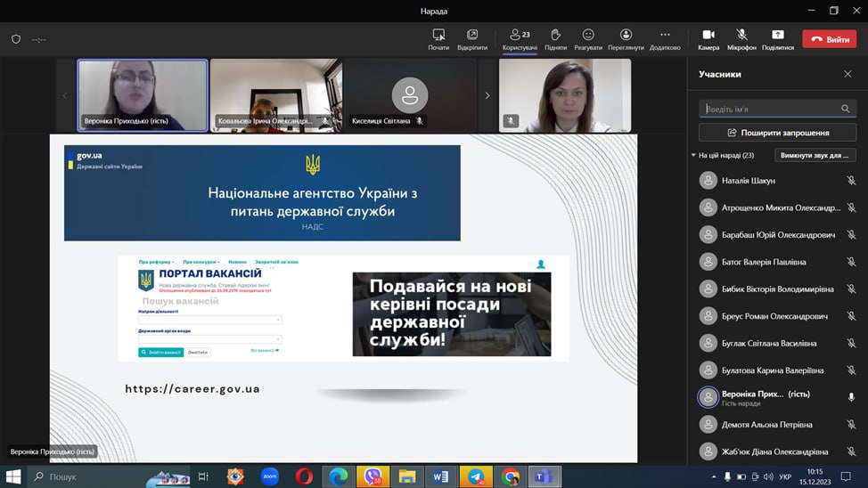Open the Переглянути view options
Screen dimensions: 868x488
[x=626, y=36]
